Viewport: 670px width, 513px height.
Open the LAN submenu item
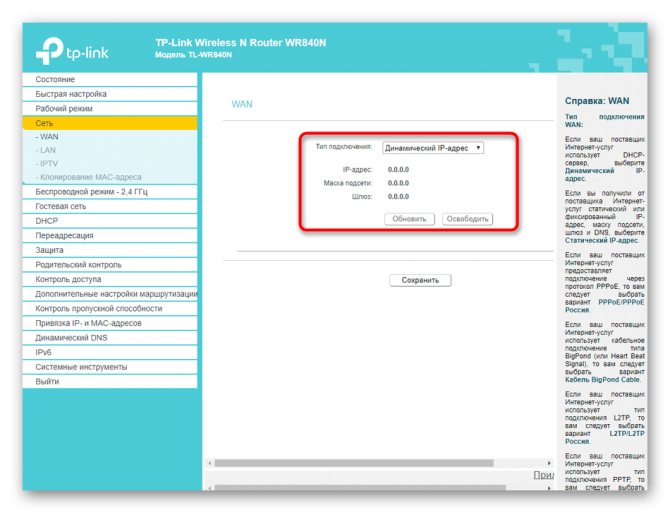46,150
